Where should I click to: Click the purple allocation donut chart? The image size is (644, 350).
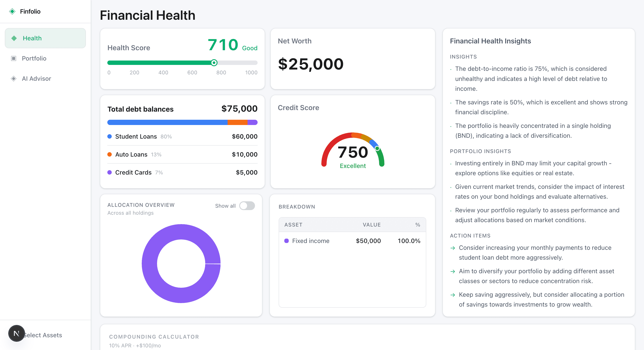149,264
